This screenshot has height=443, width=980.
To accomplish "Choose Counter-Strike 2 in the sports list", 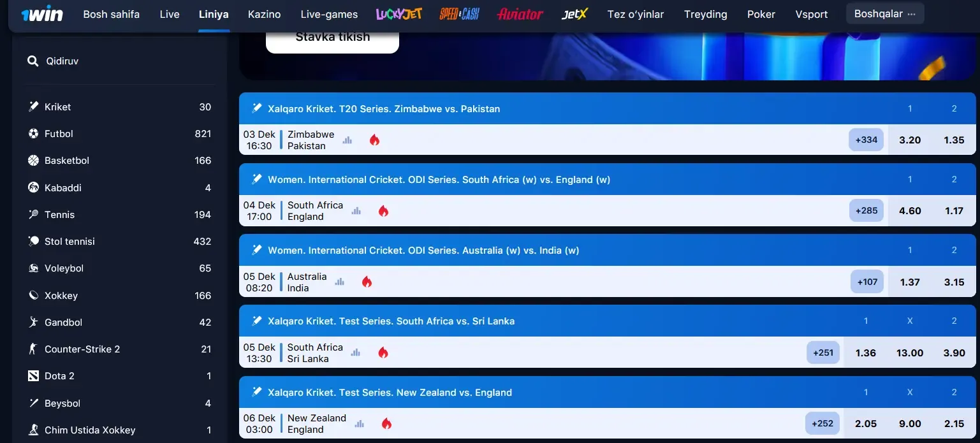I will pos(82,349).
